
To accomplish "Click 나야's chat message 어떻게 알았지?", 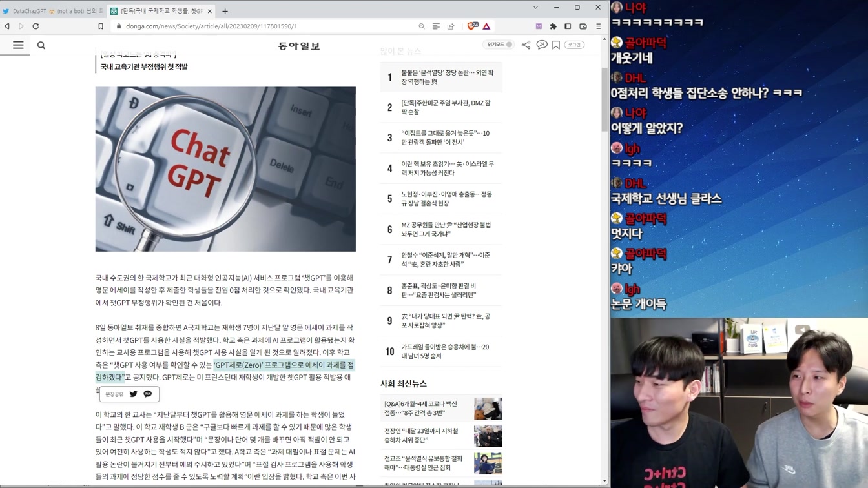I will pos(646,128).
